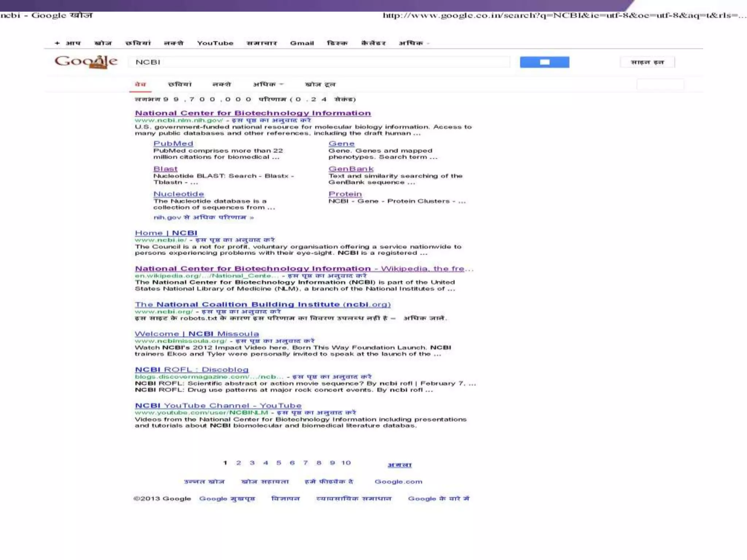Open the Protein sitelink

(345, 194)
